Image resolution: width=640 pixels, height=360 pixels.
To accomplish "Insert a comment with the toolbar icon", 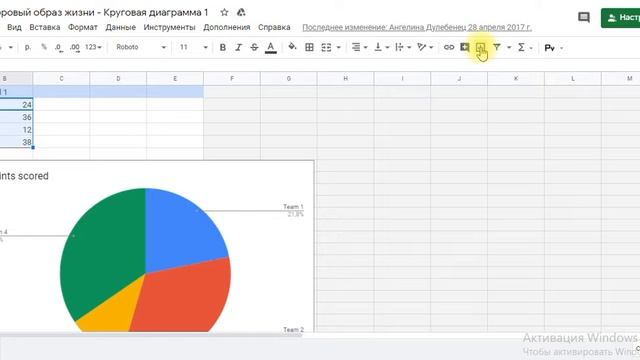I will tap(464, 47).
